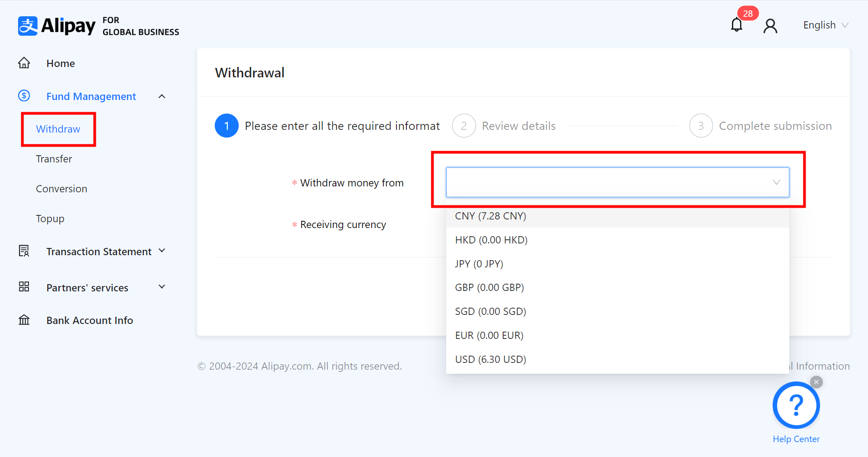
Task: Click the Partners' services grid icon
Action: pos(24,287)
